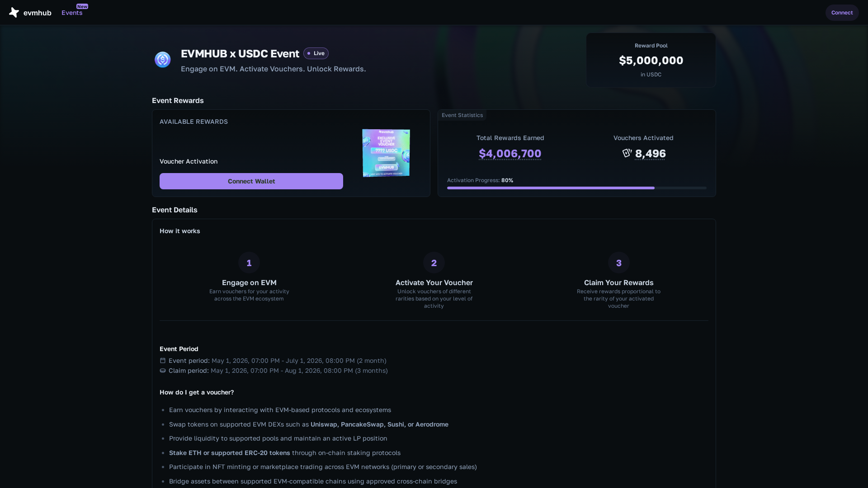The image size is (868, 488).
Task: Click the 'Activation Progress: 80%' text
Action: (480, 180)
